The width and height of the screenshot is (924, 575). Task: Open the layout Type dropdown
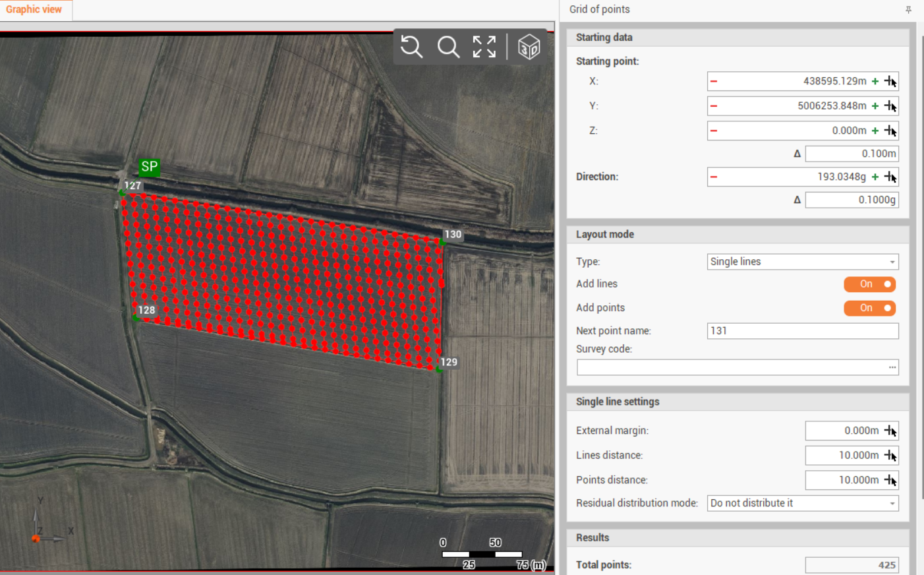(802, 262)
